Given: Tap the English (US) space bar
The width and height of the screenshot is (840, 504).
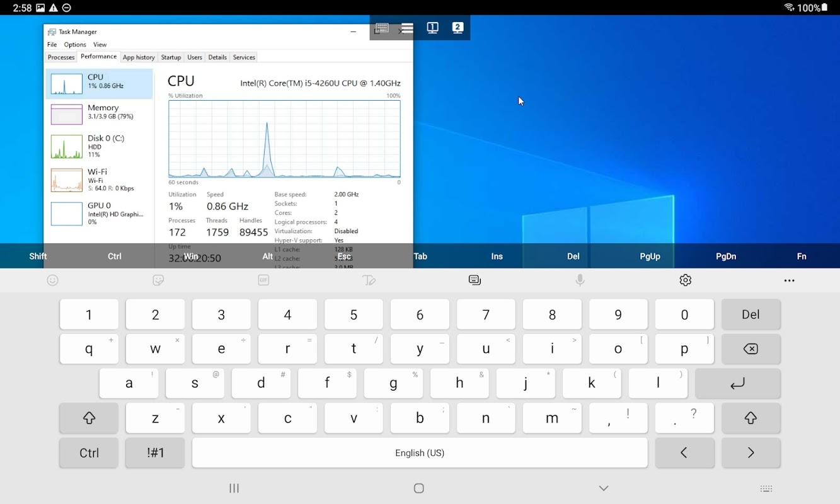Looking at the screenshot, I should [420, 453].
